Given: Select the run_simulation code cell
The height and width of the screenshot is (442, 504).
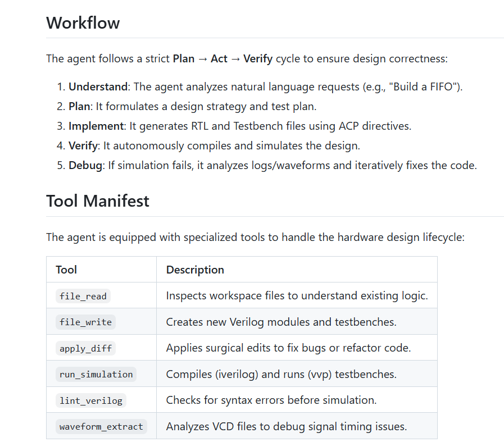Looking at the screenshot, I should 96,375.
